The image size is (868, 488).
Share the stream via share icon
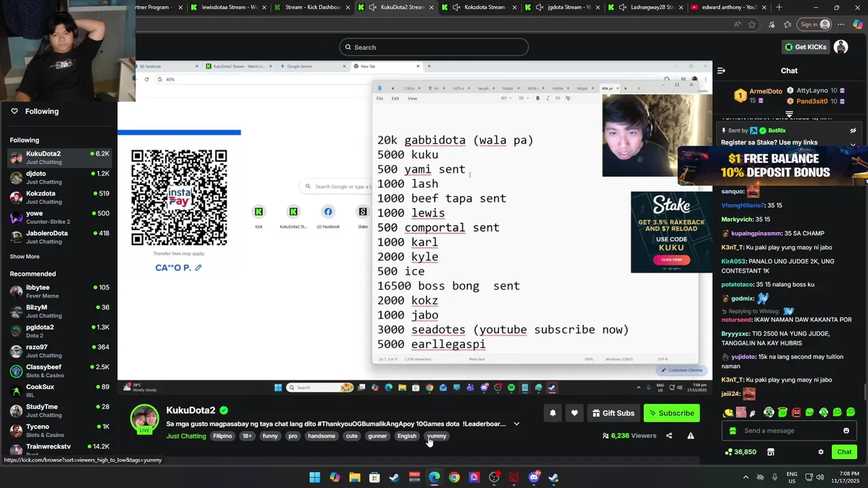[x=669, y=436]
